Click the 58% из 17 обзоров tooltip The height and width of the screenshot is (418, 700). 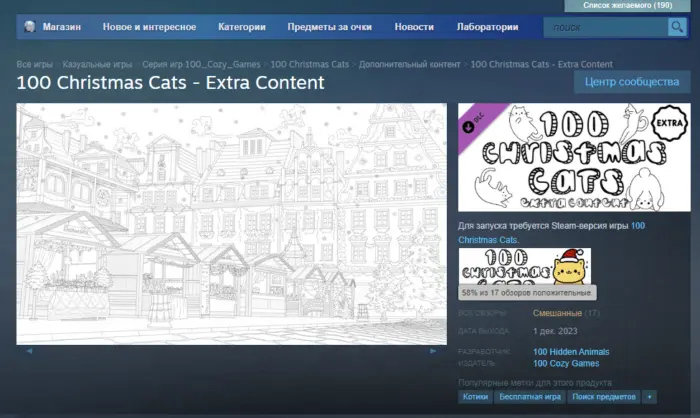(527, 293)
